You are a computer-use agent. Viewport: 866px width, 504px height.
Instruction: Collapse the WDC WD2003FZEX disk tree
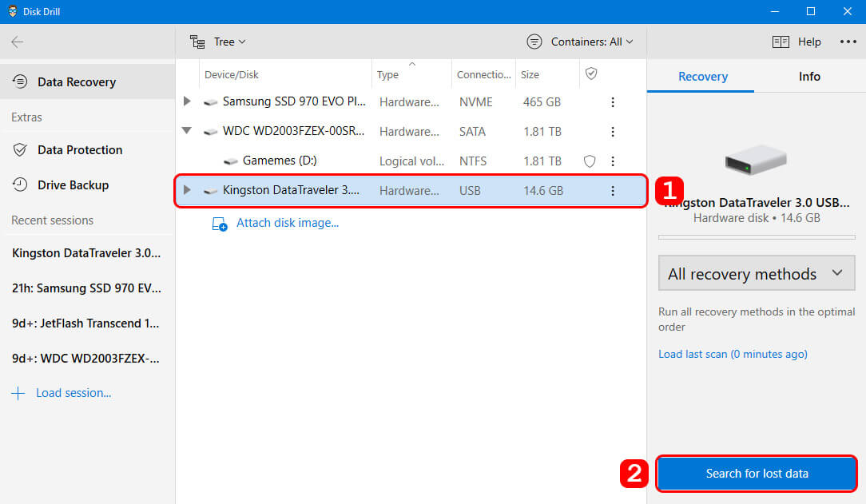click(187, 132)
